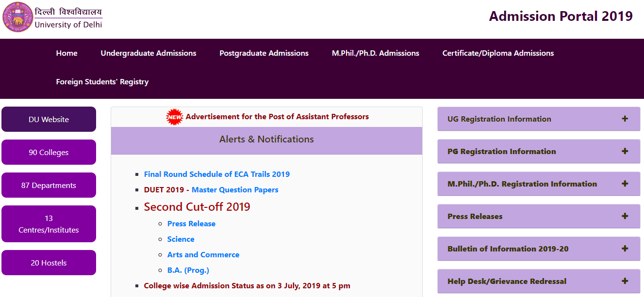Open the 90 Colleges button
The image size is (644, 297).
[49, 152]
